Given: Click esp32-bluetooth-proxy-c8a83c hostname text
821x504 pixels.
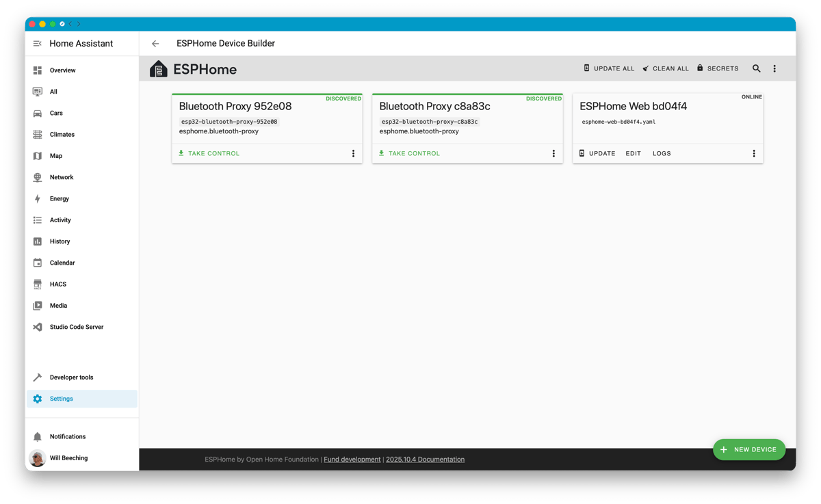Looking at the screenshot, I should pyautogui.click(x=430, y=122).
